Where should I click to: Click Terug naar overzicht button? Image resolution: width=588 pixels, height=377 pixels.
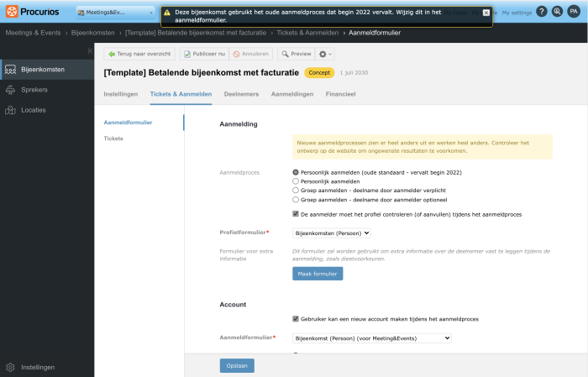[x=139, y=54]
